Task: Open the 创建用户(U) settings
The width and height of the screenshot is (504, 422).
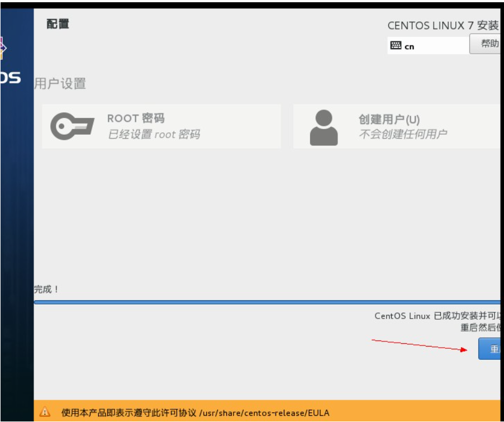Action: point(397,126)
